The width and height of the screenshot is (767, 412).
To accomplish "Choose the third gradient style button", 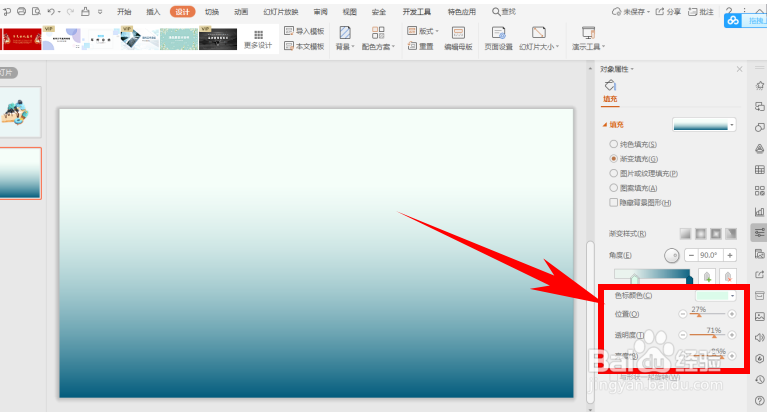I will click(716, 233).
